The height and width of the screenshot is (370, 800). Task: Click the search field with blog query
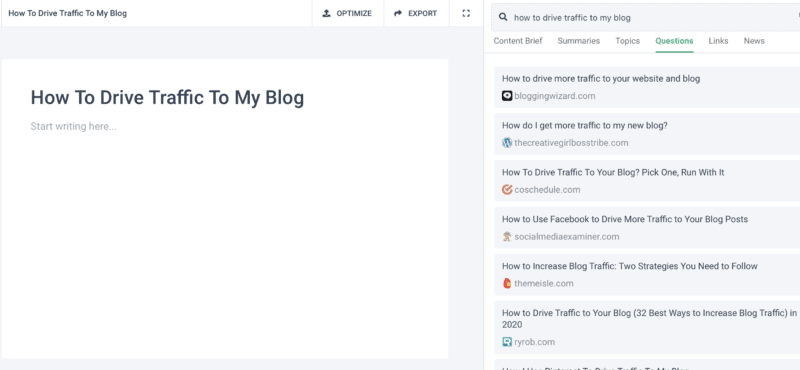tap(645, 17)
